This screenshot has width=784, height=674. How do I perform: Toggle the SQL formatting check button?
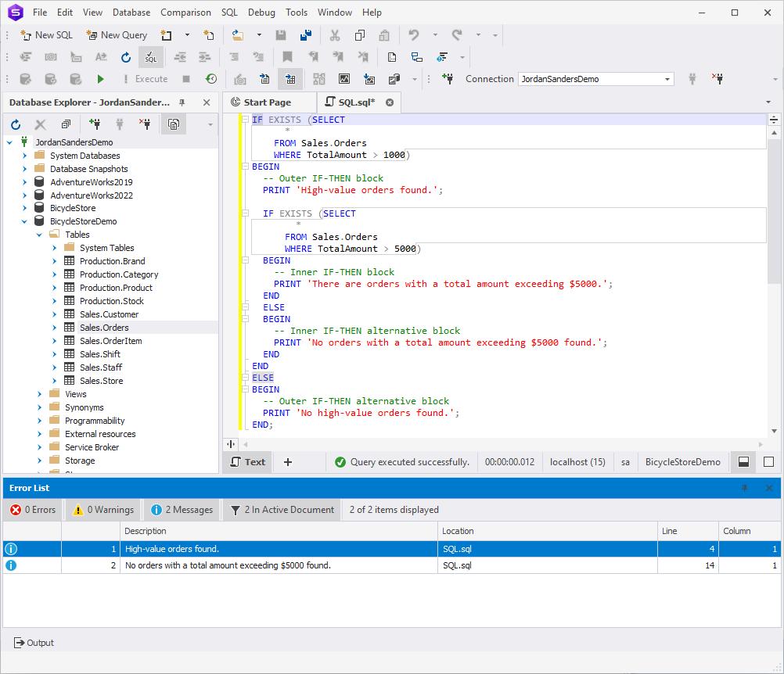[150, 57]
